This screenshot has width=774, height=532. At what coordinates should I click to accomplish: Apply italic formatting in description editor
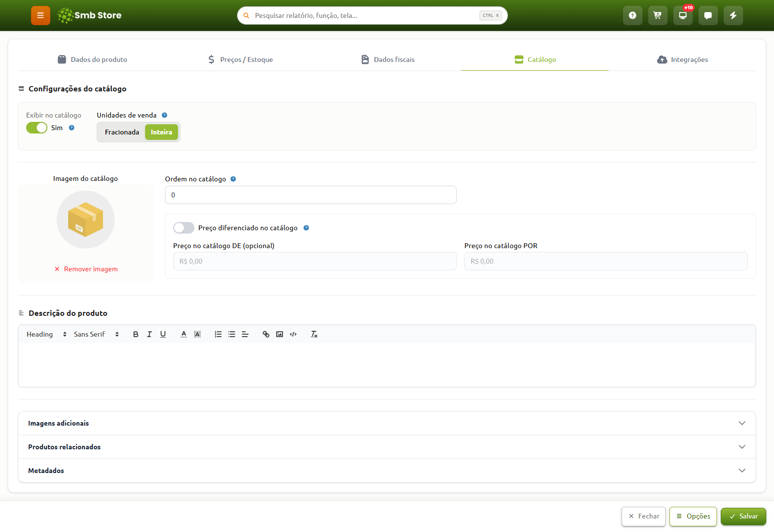click(149, 334)
